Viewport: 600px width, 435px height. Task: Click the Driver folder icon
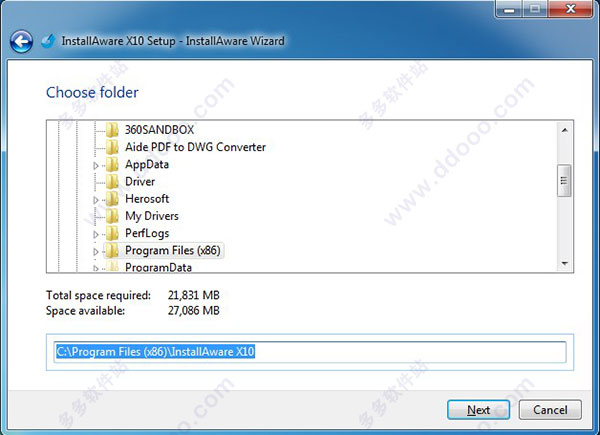coord(112,181)
